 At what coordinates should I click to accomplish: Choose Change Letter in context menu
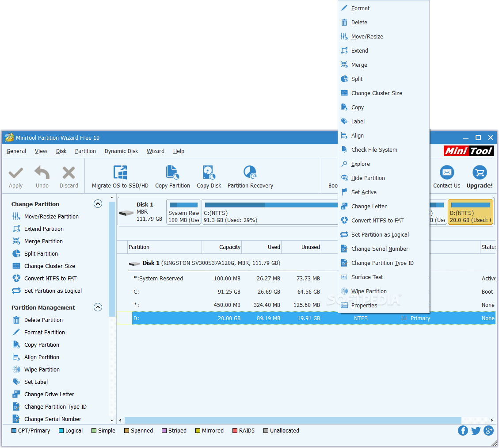click(x=384, y=207)
